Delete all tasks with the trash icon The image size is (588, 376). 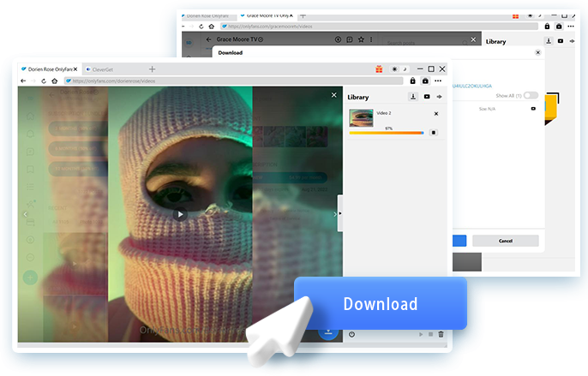click(441, 334)
